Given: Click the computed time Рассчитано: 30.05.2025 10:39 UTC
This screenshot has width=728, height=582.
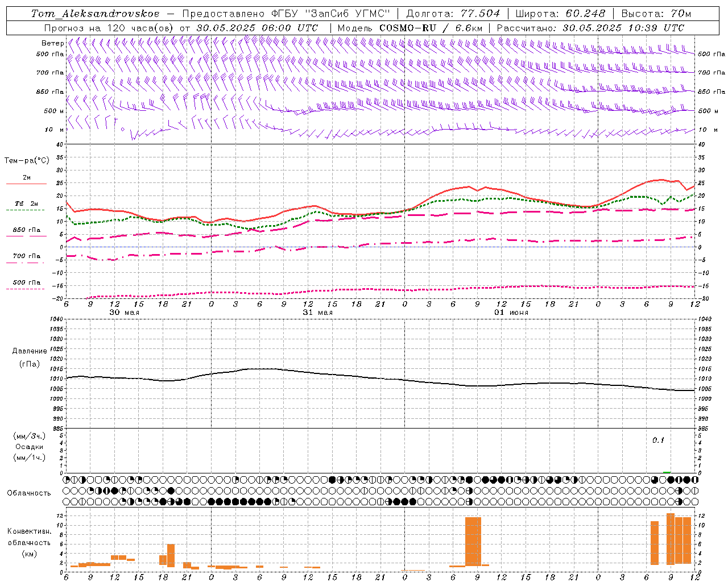Looking at the screenshot, I should (590, 28).
